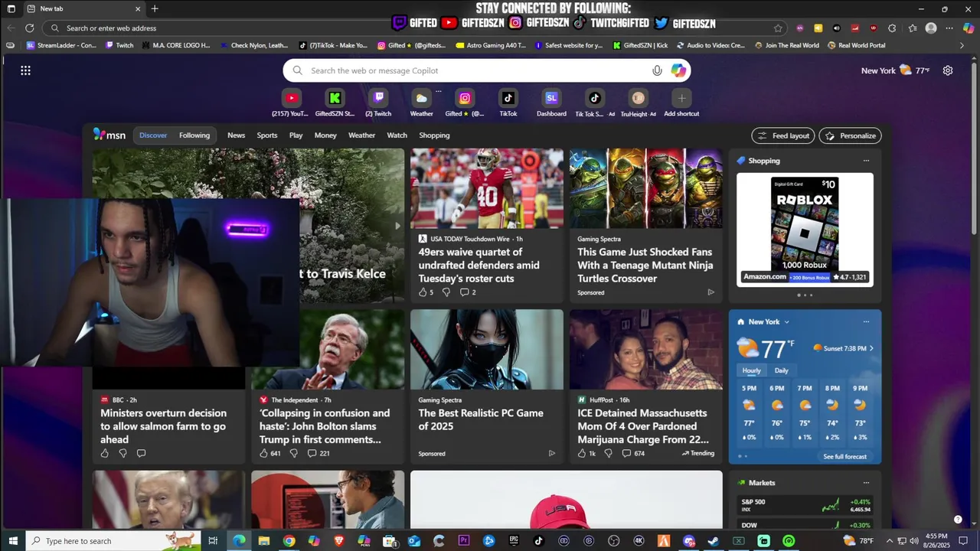Image resolution: width=980 pixels, height=551 pixels.
Task: Open the uBlock Origin extension icon
Action: click(874, 28)
